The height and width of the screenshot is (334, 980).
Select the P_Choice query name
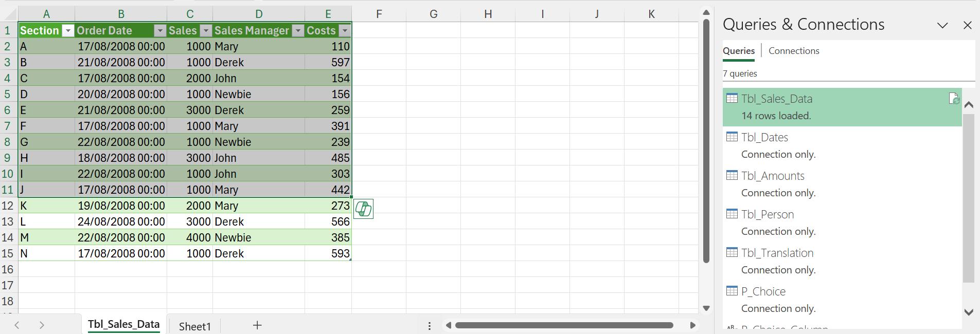click(x=763, y=291)
